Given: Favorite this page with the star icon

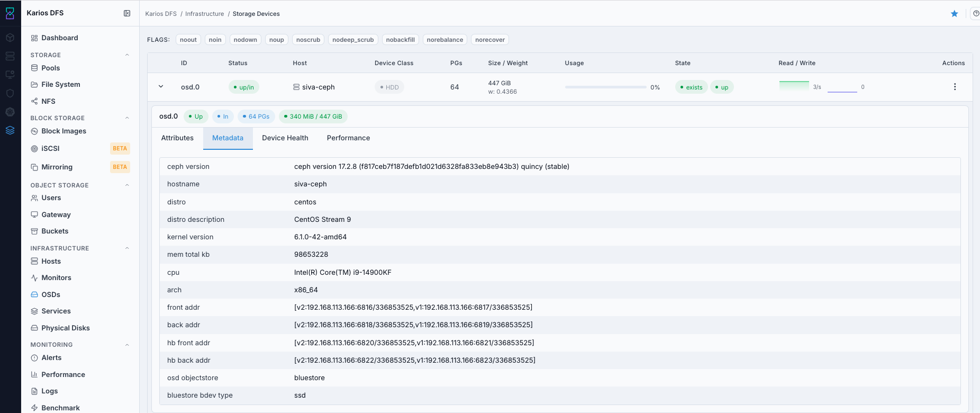Looking at the screenshot, I should 954,14.
